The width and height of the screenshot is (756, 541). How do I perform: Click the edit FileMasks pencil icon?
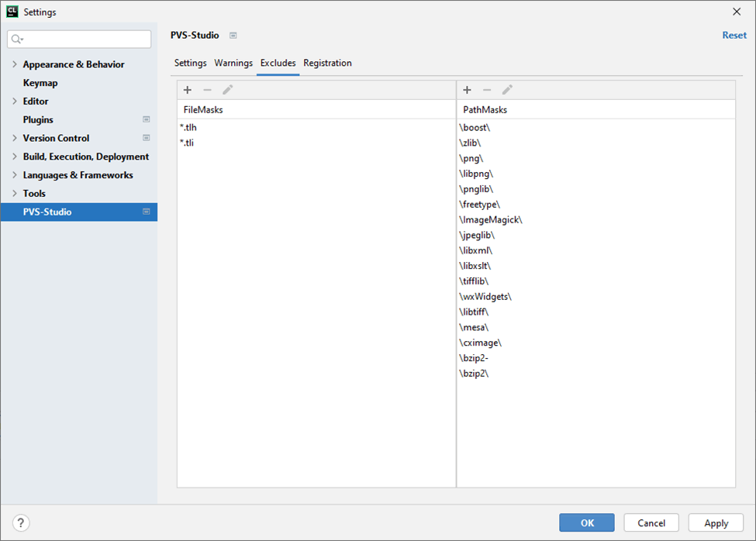point(227,90)
